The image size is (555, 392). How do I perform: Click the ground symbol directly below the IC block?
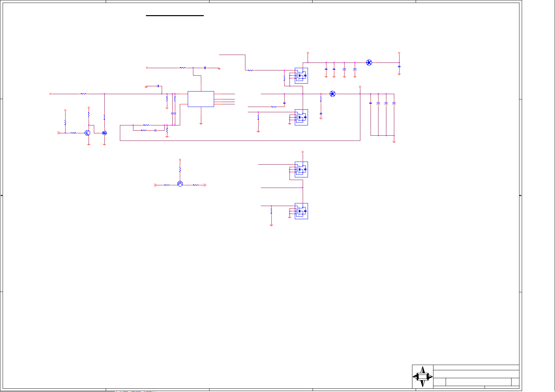point(201,123)
